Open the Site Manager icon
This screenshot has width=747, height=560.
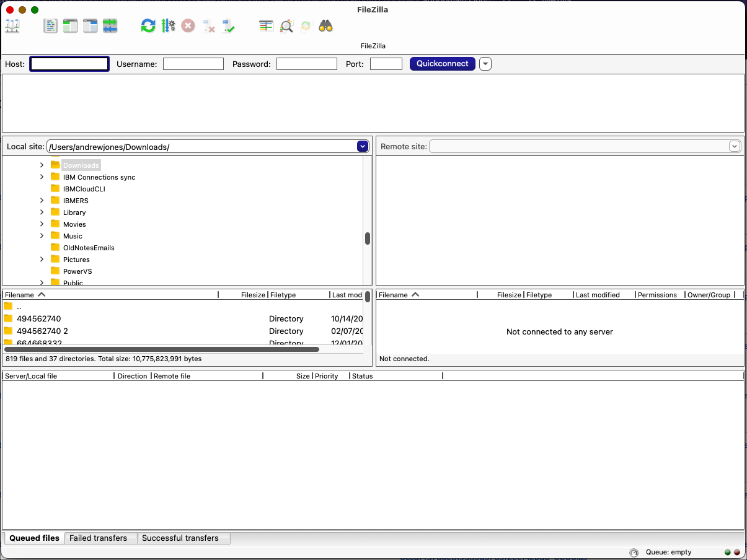click(12, 26)
